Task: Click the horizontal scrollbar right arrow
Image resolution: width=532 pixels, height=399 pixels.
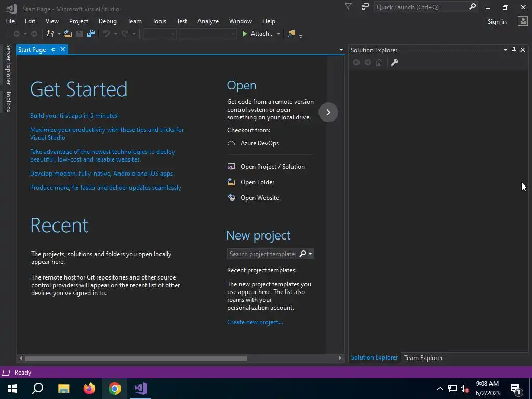Action: (x=340, y=358)
